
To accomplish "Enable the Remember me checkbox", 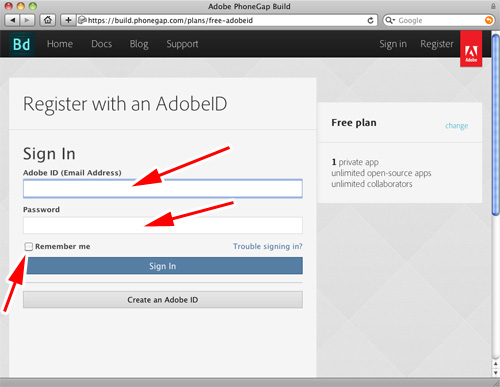I will (x=29, y=246).
